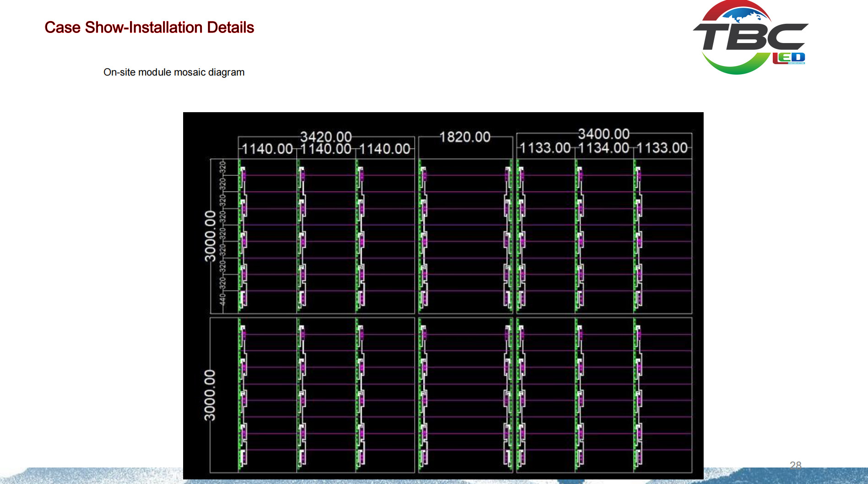
Task: Select the 'Case Show-Installation Details' title
Action: (149, 27)
